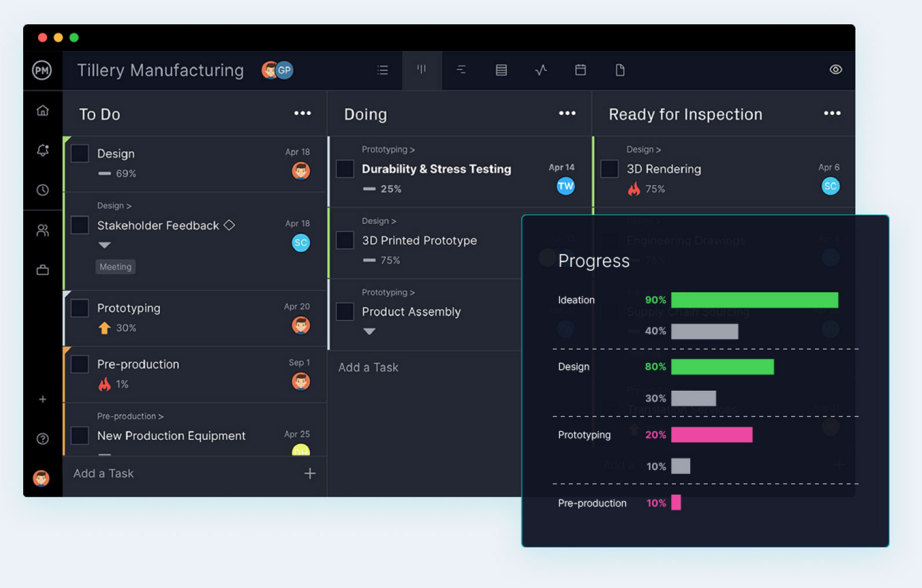Click Ideation 90% green progress bar
The image size is (922, 588).
tap(755, 300)
